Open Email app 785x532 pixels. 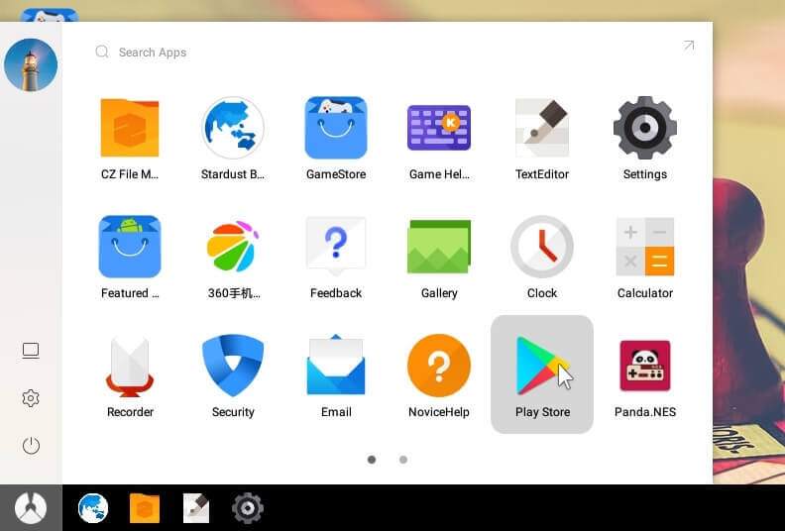pos(336,365)
